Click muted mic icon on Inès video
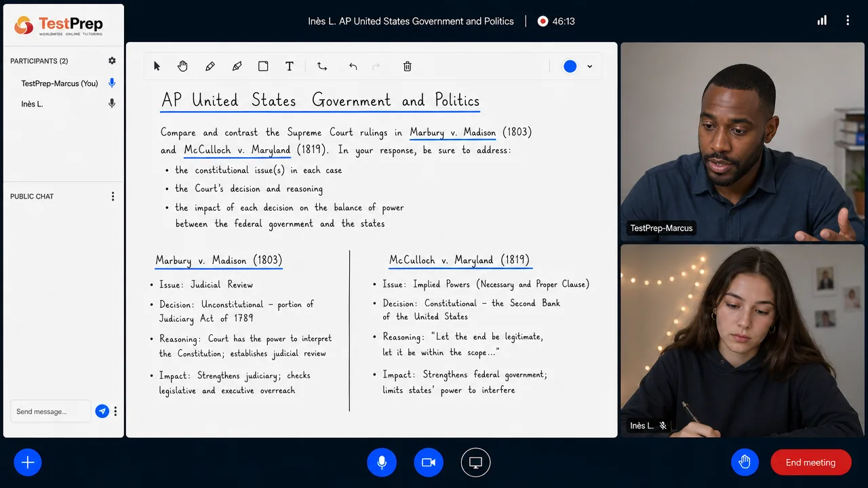 click(x=663, y=426)
